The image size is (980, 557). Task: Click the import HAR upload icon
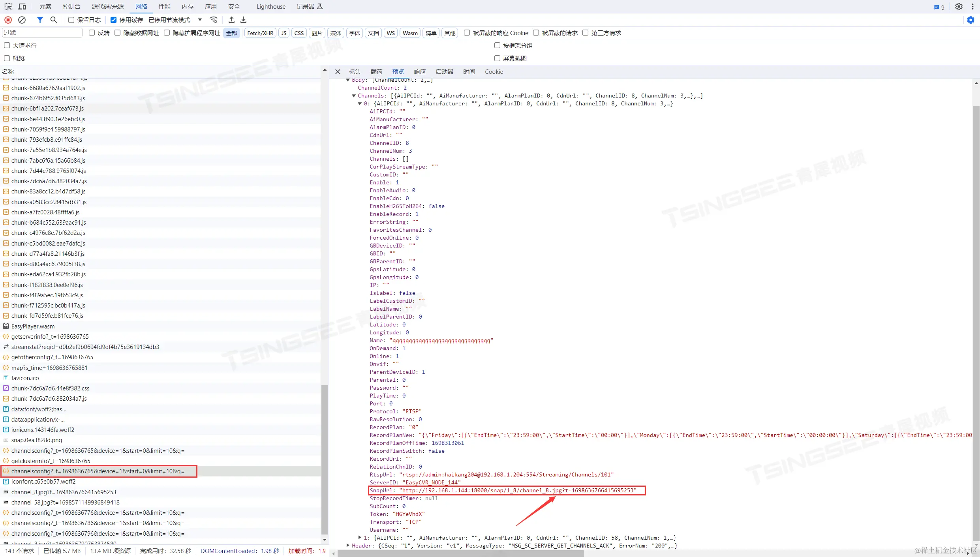(232, 20)
